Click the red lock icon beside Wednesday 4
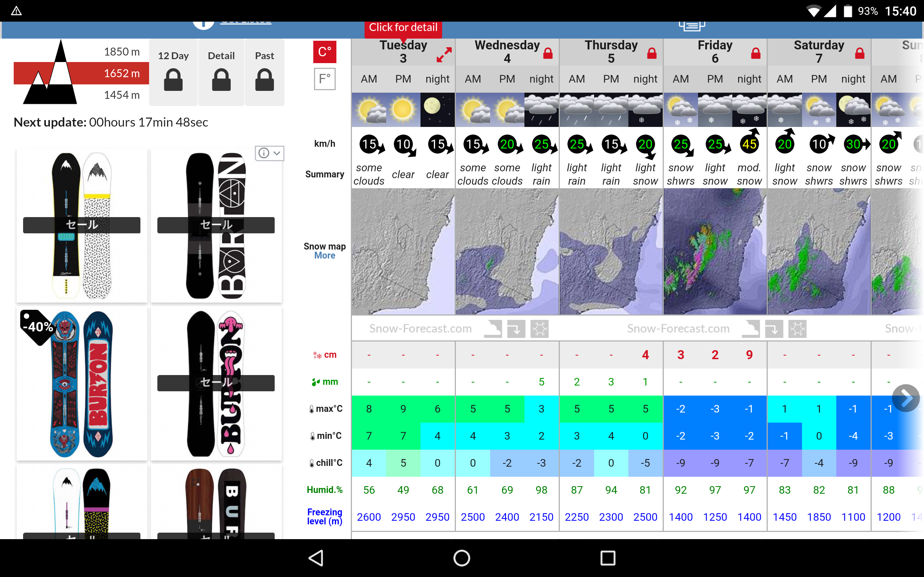Image resolution: width=924 pixels, height=577 pixels. tap(548, 53)
